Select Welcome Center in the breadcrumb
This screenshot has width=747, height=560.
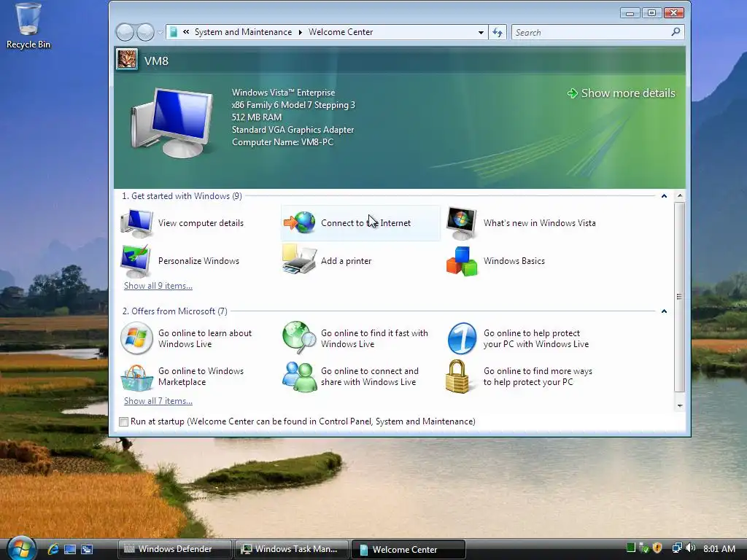point(341,32)
